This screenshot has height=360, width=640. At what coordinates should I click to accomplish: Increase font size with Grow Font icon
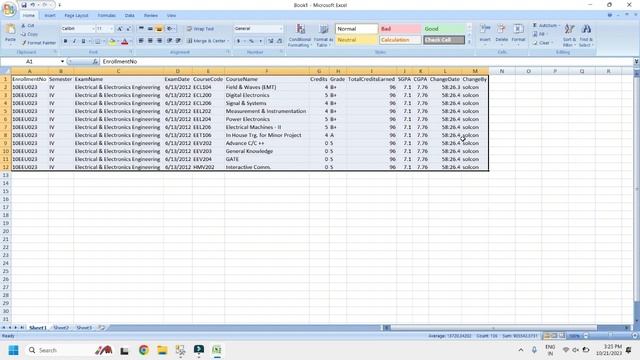(x=120, y=29)
